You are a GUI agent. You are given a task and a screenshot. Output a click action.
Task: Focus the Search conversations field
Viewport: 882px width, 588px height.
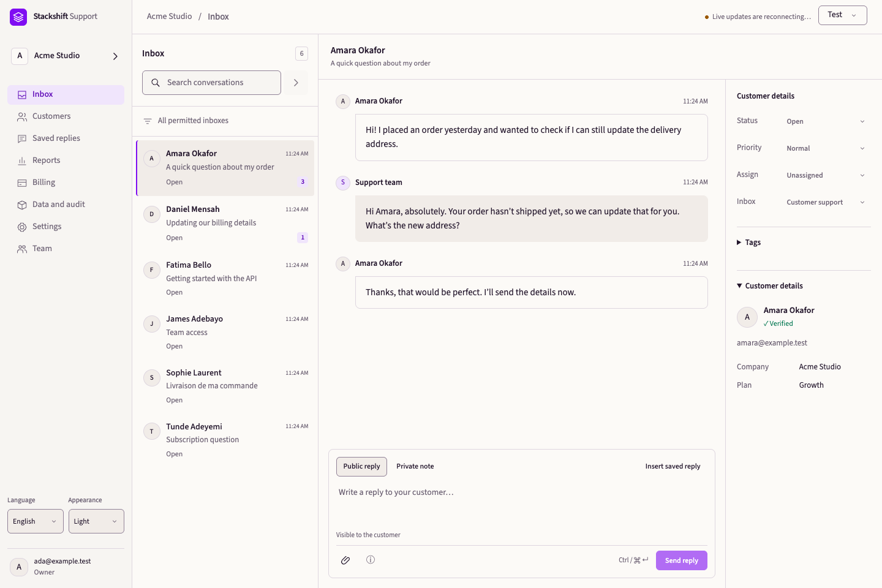pyautogui.click(x=211, y=83)
